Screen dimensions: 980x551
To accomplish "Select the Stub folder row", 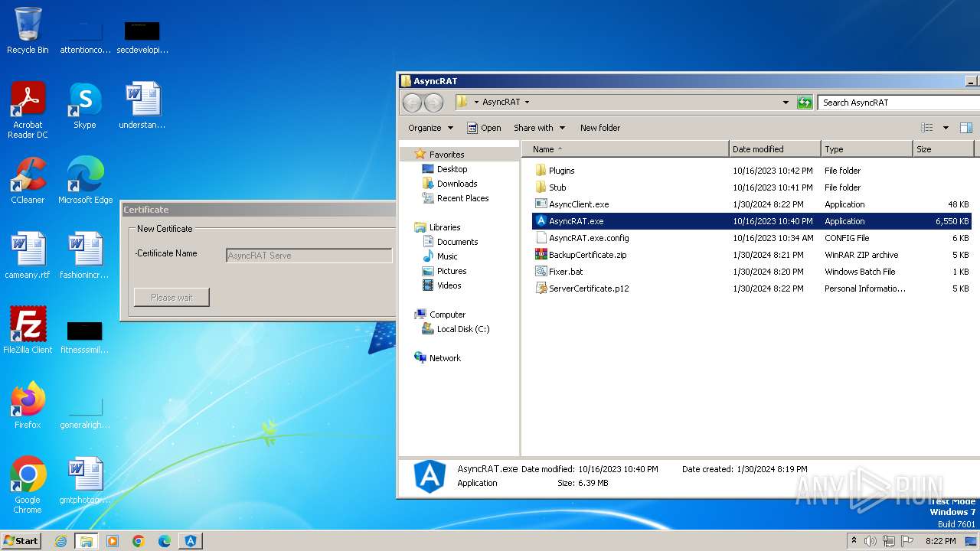I will point(752,187).
